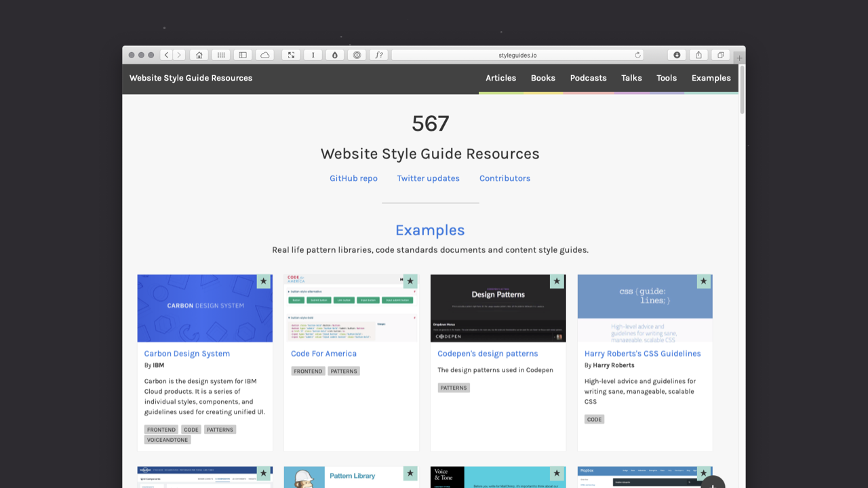Show all tabs overview icon
868x488 pixels.
(721, 55)
